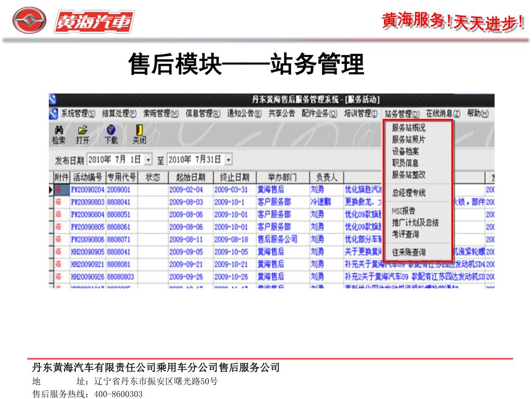Screen dimensions: 532x399
Task: Click the app icon left of 系统管理
Action: [54, 113]
